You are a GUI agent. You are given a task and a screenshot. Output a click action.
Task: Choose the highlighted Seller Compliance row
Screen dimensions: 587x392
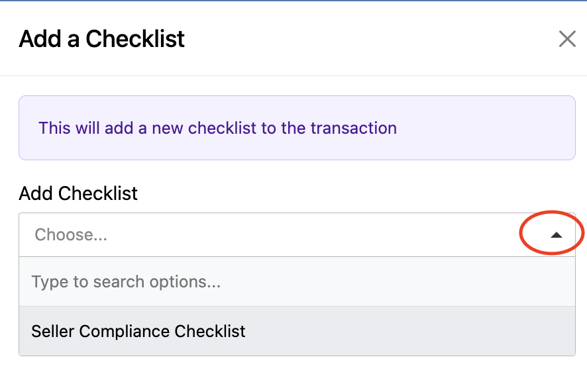tap(296, 331)
